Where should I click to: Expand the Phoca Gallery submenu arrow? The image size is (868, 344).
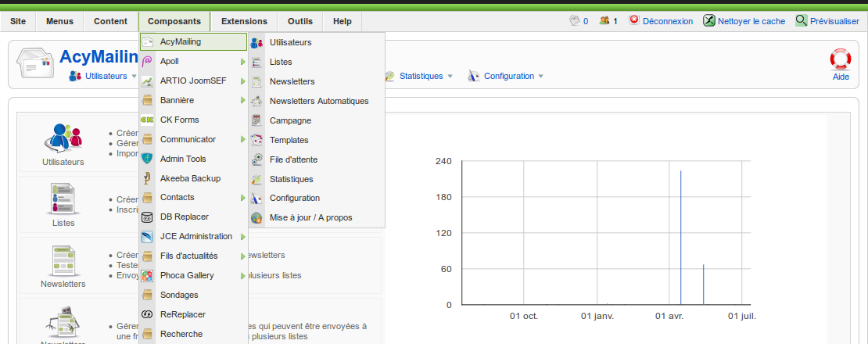point(242,275)
